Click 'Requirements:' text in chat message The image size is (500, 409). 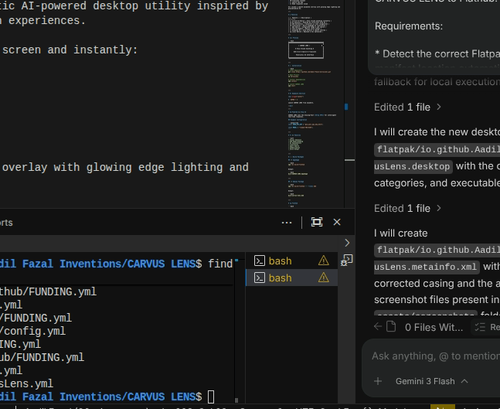coord(409,26)
